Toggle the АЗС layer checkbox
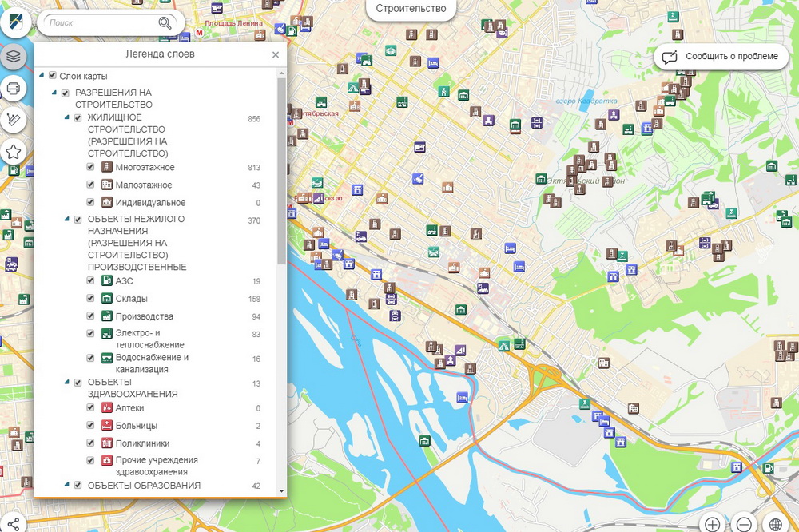The width and height of the screenshot is (799, 532). pyautogui.click(x=91, y=281)
